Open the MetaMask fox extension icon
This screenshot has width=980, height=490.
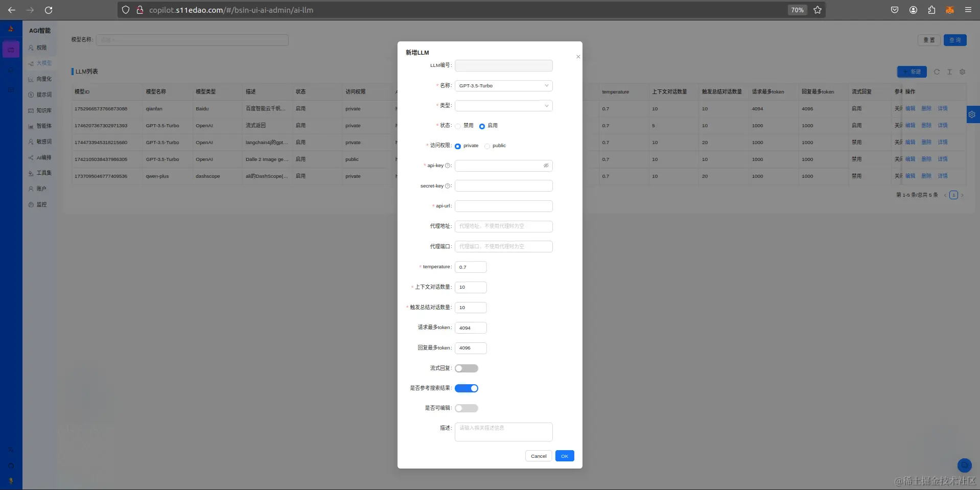[x=950, y=10]
